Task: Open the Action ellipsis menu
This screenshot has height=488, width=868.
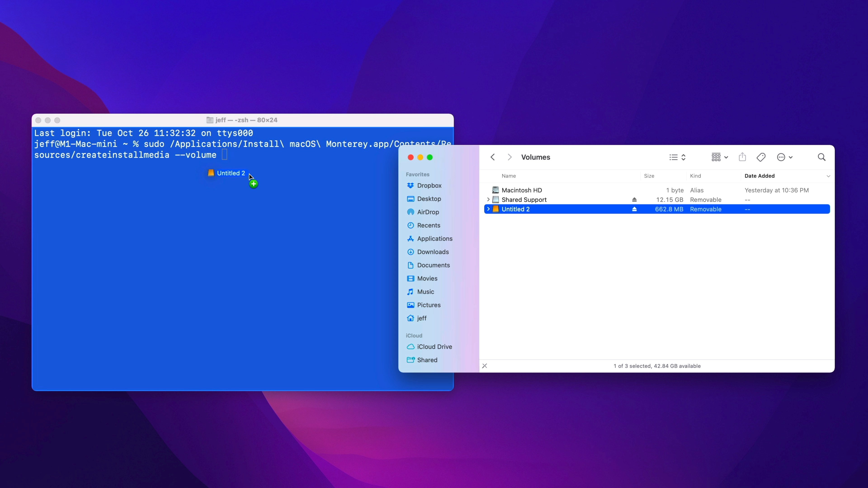Action: coord(784,157)
